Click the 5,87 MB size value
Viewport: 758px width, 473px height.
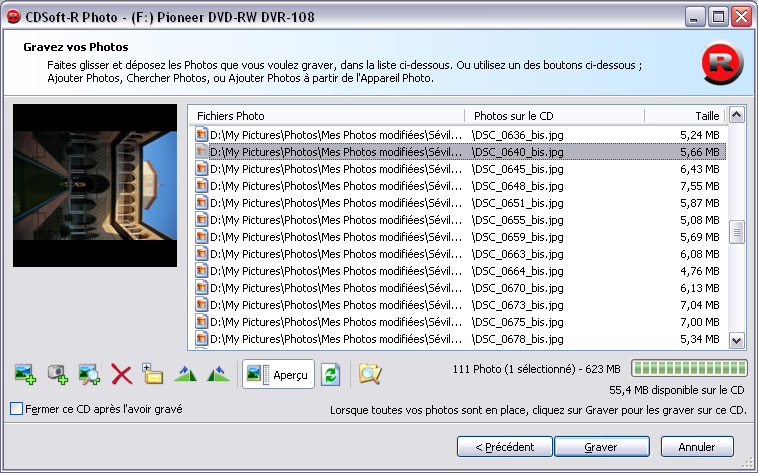pos(700,203)
